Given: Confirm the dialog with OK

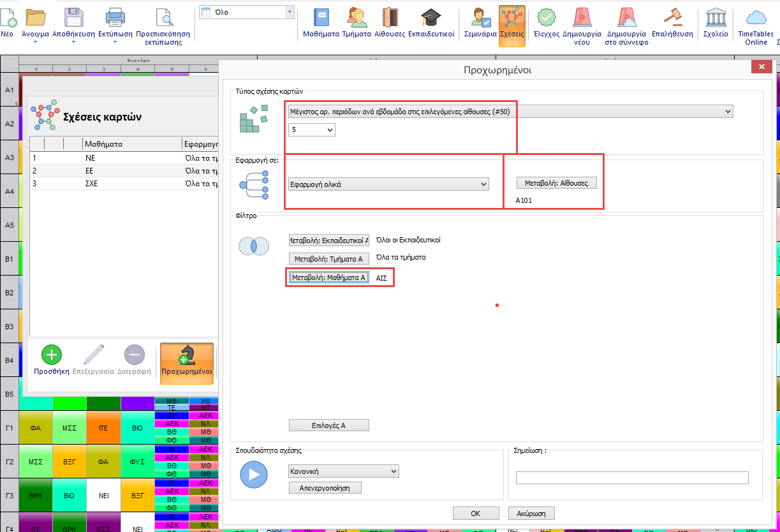Looking at the screenshot, I should point(475,513).
